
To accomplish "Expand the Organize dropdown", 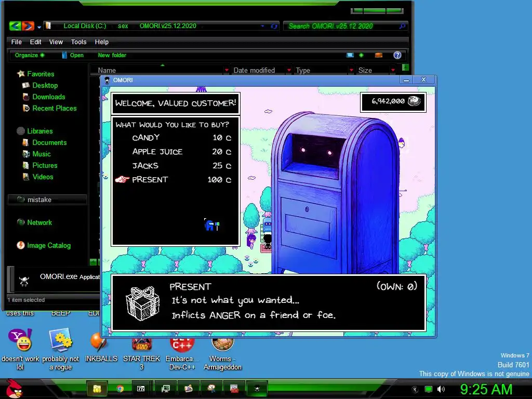I will point(30,55).
